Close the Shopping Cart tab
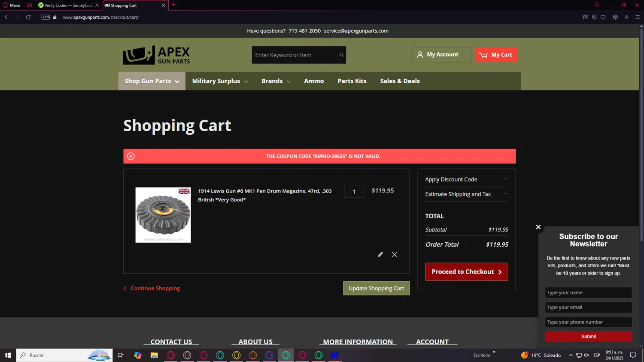This screenshot has height=362, width=644. pyautogui.click(x=163, y=5)
